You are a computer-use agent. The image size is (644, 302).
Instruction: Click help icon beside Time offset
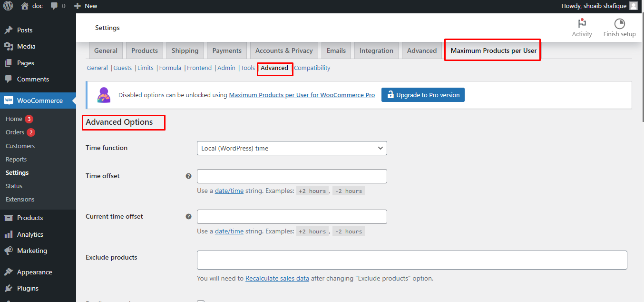tap(188, 176)
